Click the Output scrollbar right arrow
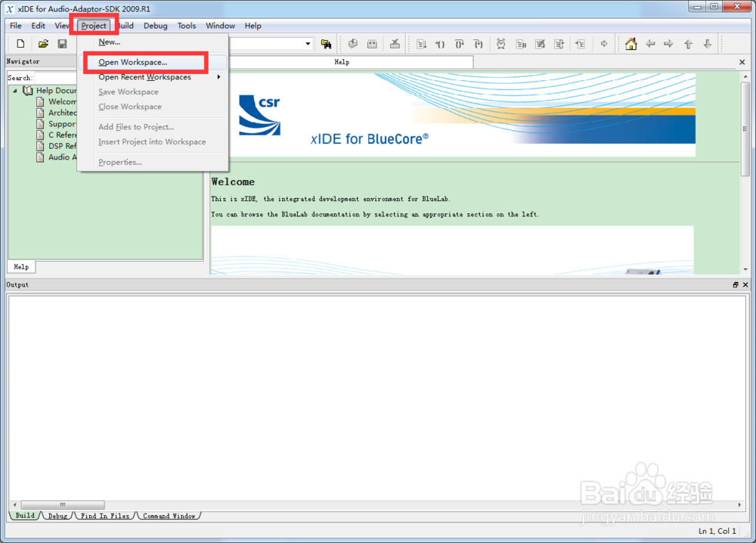756x543 pixels. (739, 505)
